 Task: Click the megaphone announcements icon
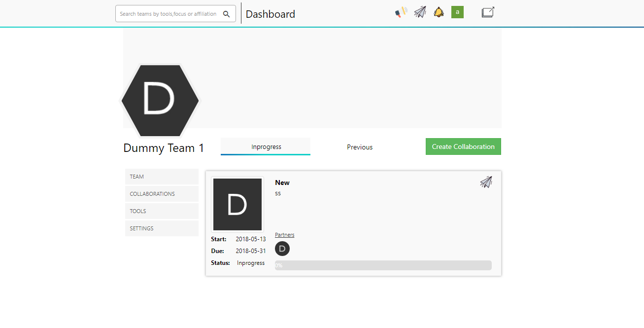(x=401, y=12)
